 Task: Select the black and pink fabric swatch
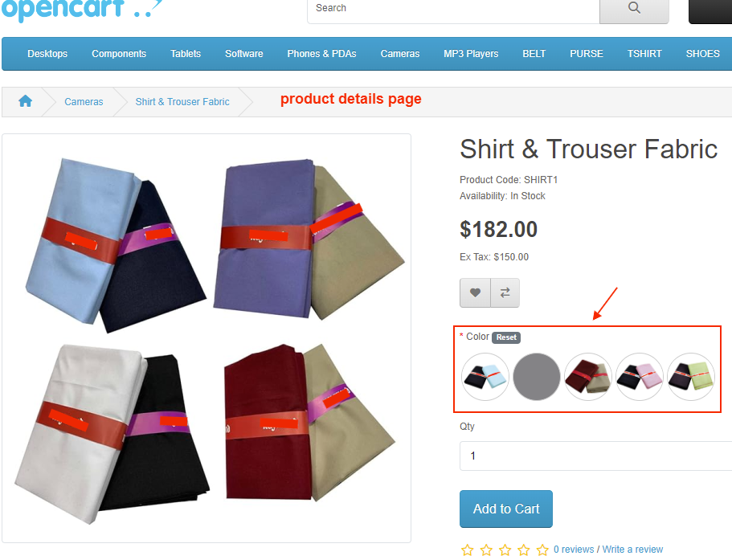click(640, 377)
